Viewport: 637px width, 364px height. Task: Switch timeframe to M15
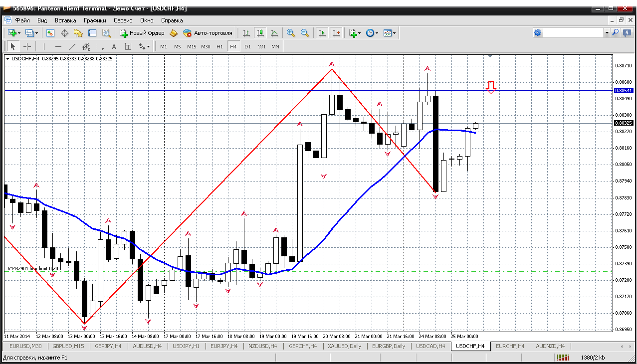[x=192, y=46]
